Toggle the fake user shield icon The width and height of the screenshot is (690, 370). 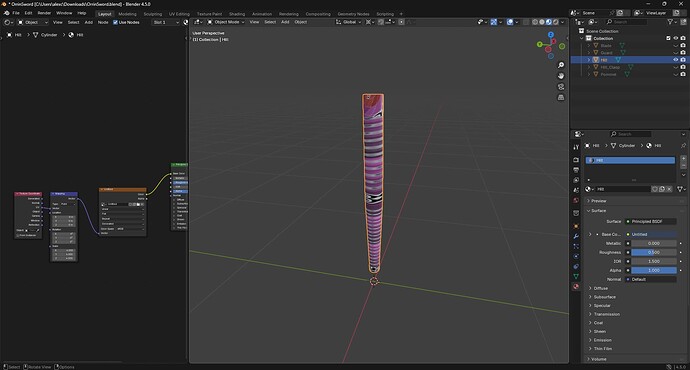(655, 189)
